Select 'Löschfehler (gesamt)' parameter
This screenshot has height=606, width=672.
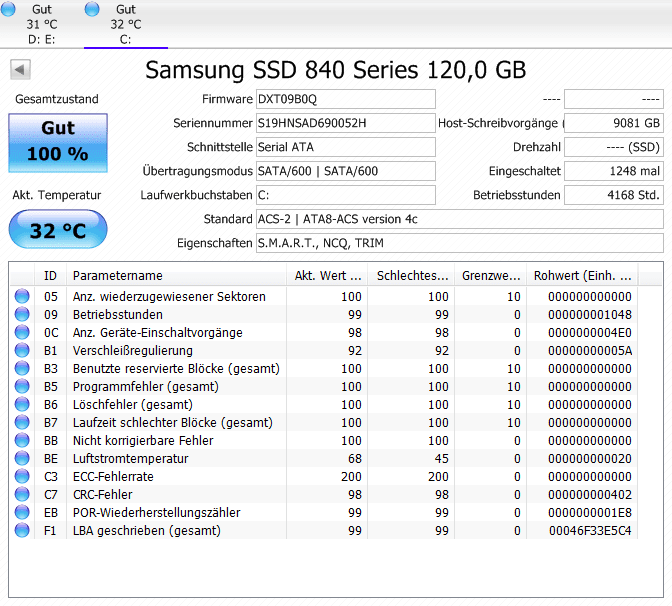[x=133, y=405]
